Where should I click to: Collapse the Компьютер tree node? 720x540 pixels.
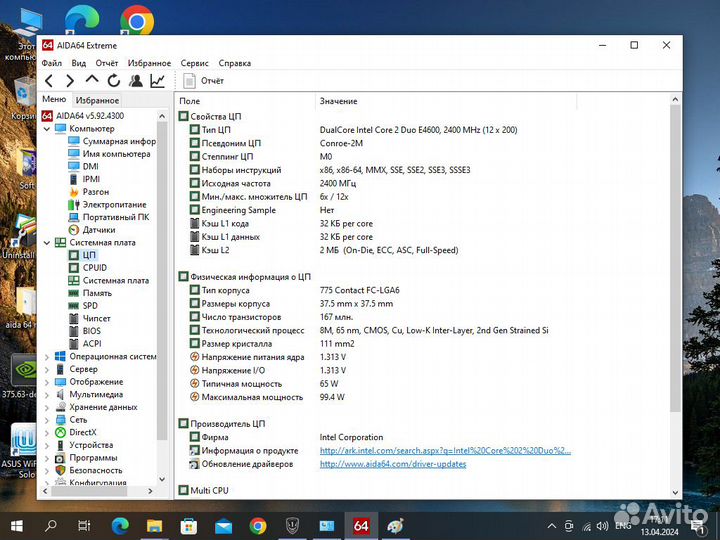(46, 129)
